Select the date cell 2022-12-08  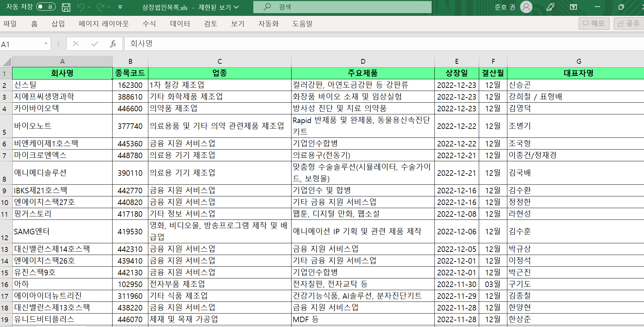click(x=457, y=214)
